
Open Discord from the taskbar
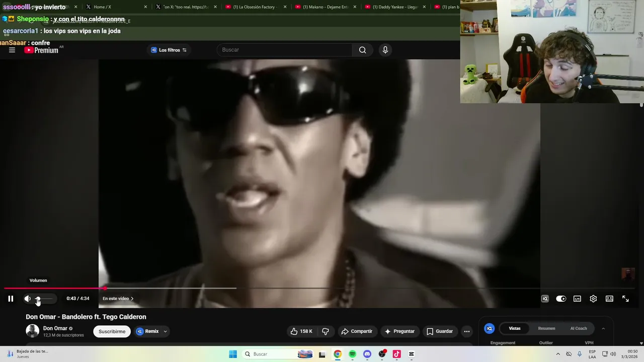coord(367,354)
